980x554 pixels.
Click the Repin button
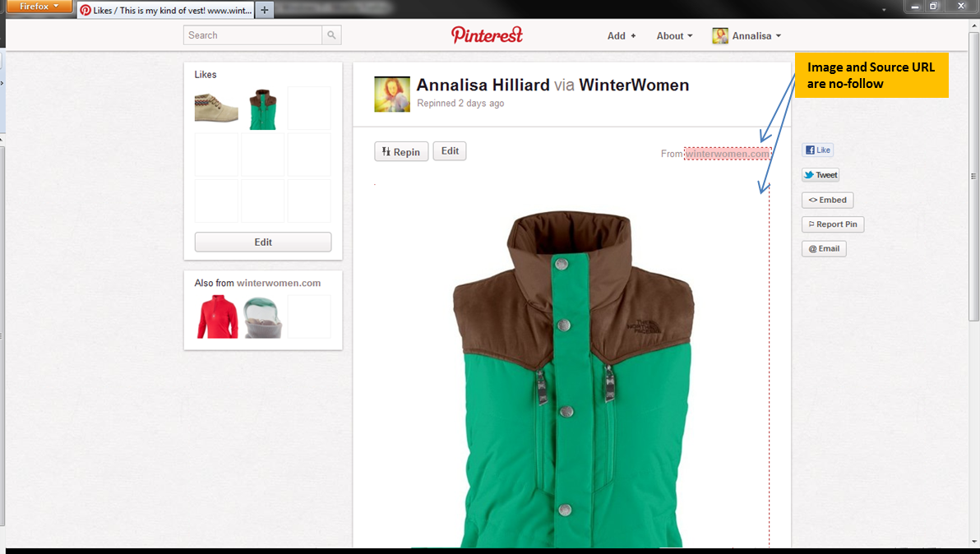401,152
